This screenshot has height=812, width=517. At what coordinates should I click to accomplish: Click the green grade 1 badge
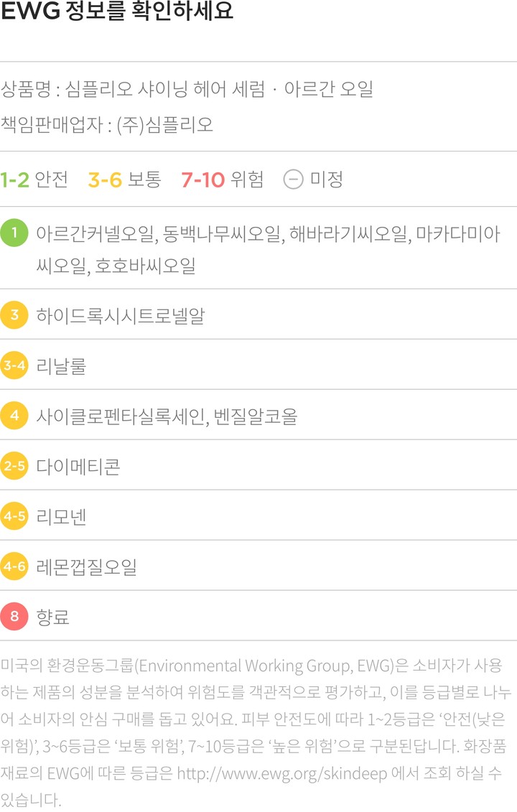tap(14, 234)
